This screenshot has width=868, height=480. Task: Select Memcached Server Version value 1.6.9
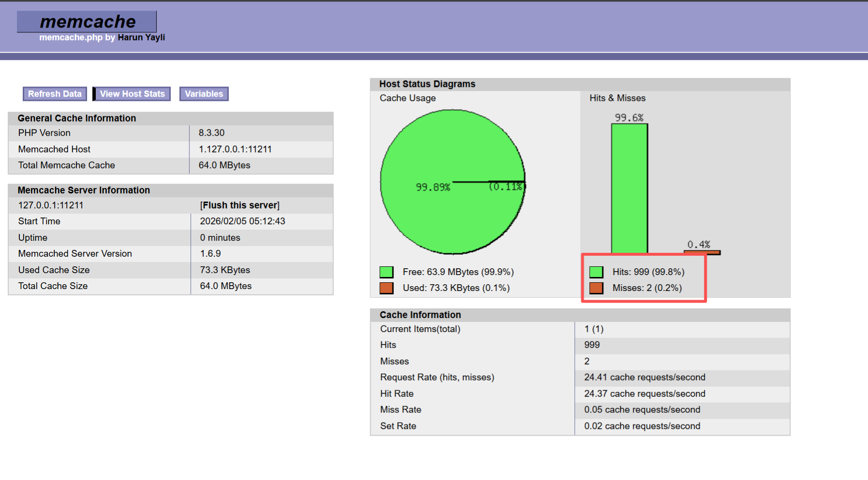coord(210,254)
